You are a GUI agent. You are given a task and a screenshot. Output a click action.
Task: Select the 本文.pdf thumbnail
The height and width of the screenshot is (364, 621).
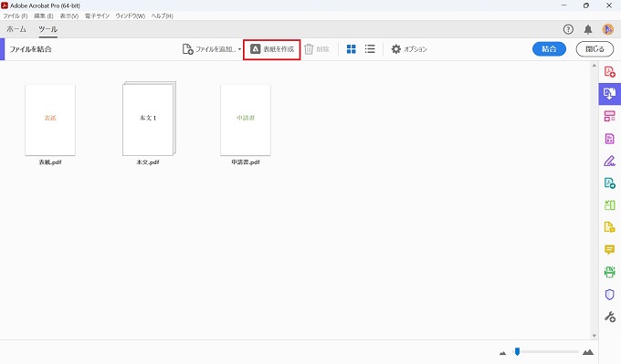[x=149, y=119]
